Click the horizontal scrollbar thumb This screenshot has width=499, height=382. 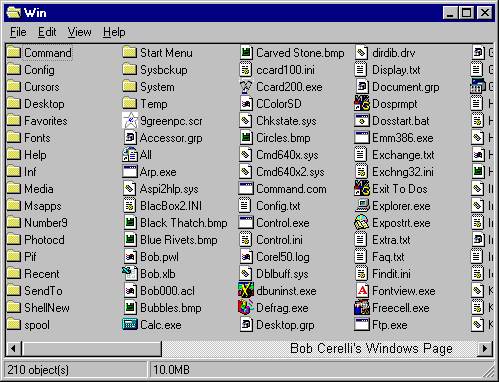(92, 348)
